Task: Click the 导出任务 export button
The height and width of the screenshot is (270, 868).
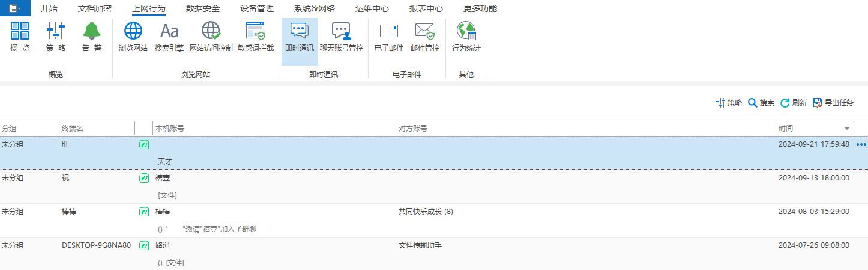Action: (833, 103)
